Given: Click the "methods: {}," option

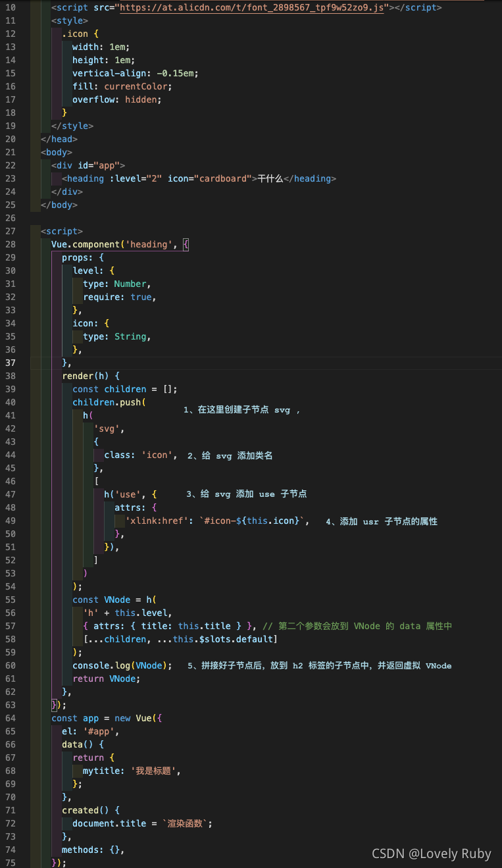Looking at the screenshot, I should point(93,850).
